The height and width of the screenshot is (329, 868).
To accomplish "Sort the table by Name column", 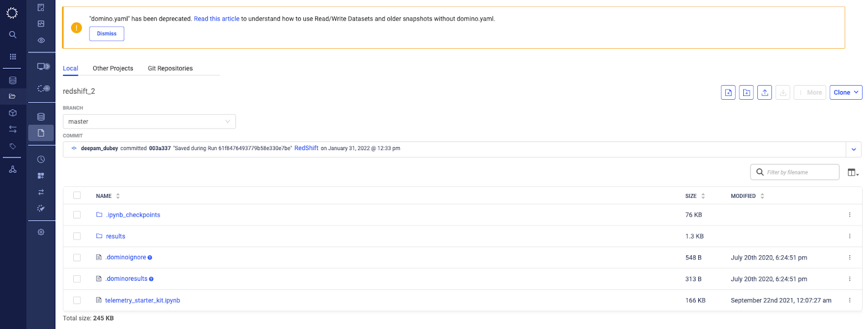I will [108, 196].
